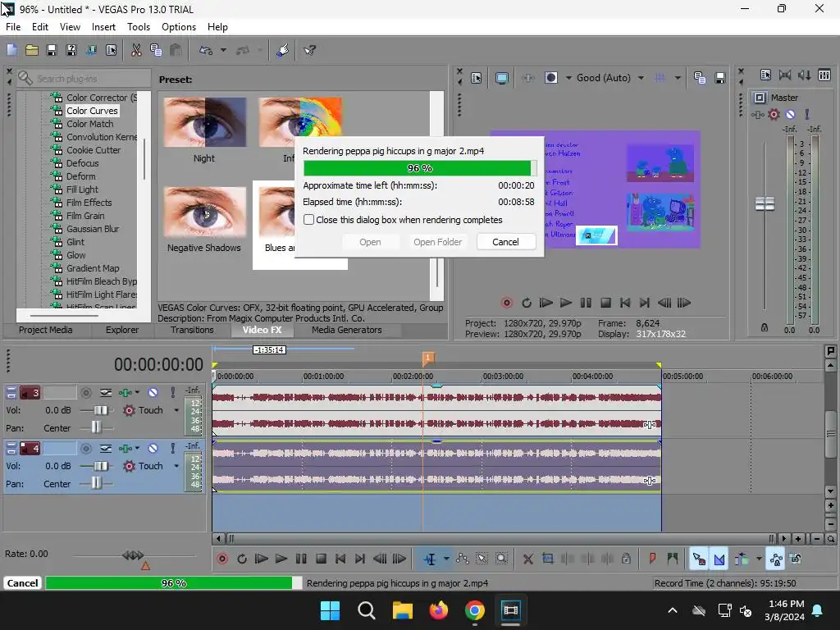Click the Undo arrow icon
Viewport: 840px width, 630px height.
click(206, 50)
